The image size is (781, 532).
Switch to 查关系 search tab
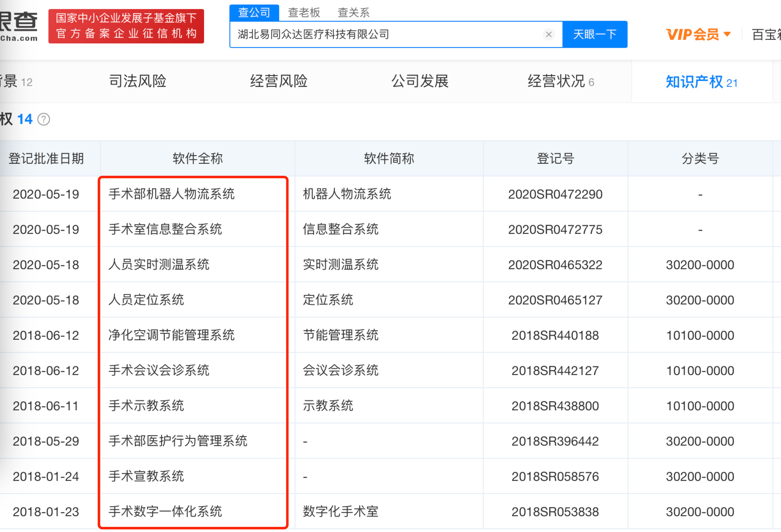(353, 13)
